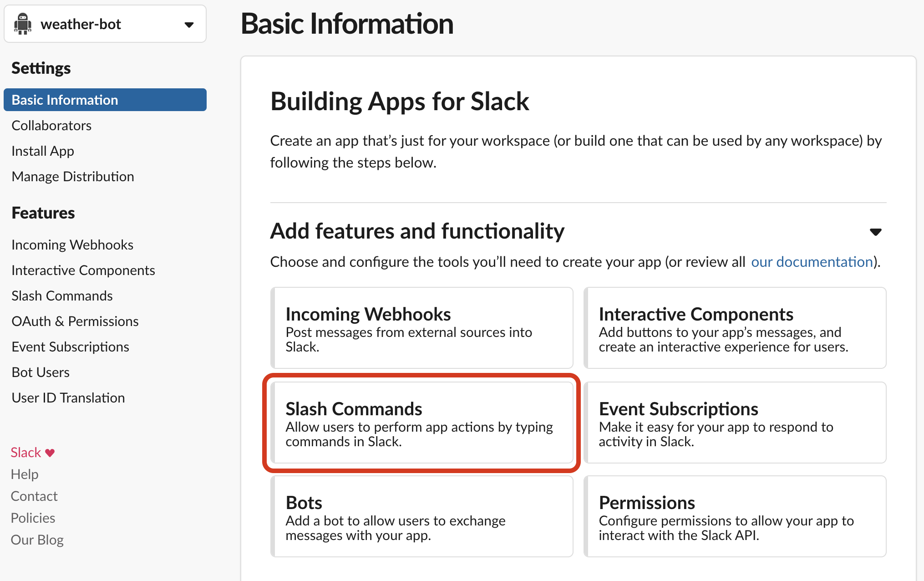
Task: Click the our documentation link
Action: pyautogui.click(x=812, y=262)
